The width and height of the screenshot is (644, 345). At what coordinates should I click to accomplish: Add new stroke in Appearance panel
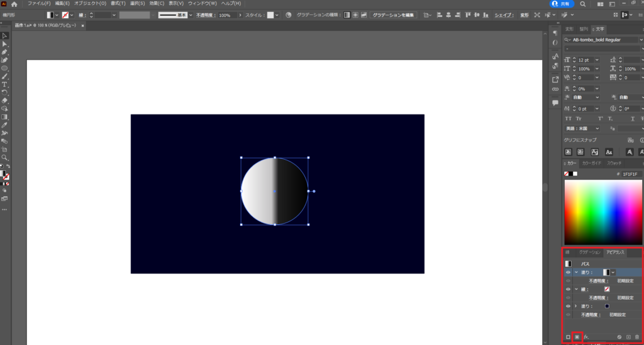click(569, 337)
